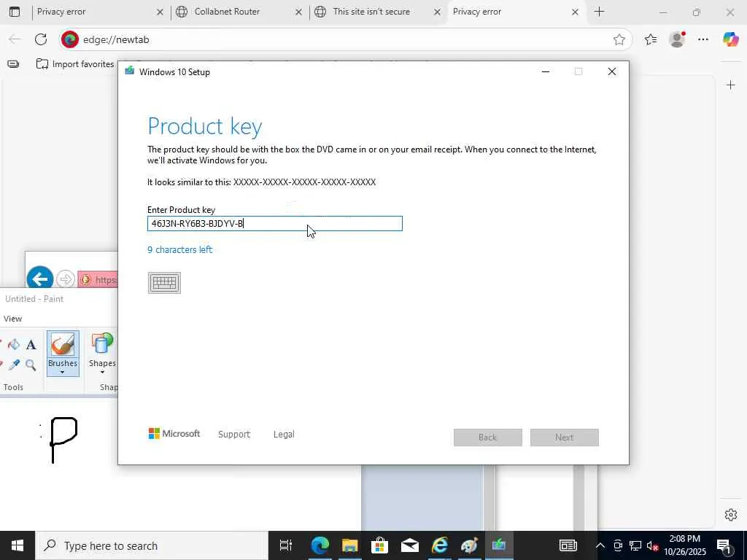Click the Internet Explorer forward arrow
The width and height of the screenshot is (747, 560).
pos(66,279)
